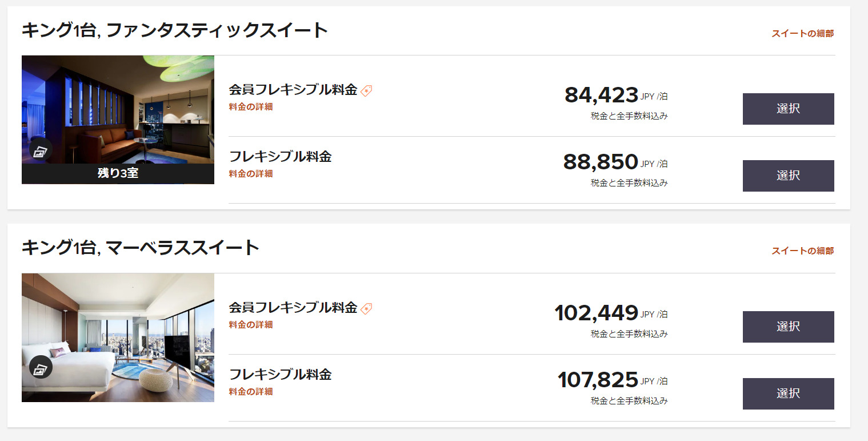Click member rate tag icon for Marvelous Suite
Image resolution: width=868 pixels, height=441 pixels.
pyautogui.click(x=366, y=308)
